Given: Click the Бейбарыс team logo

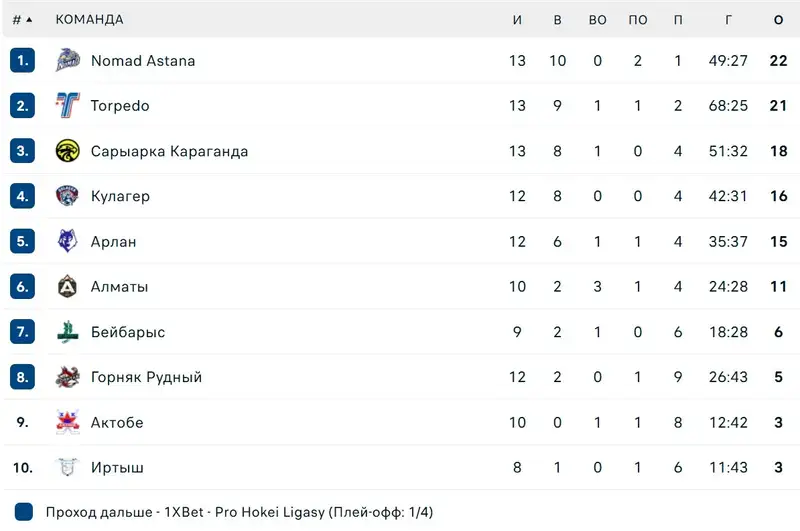Looking at the screenshot, I should click(67, 332).
